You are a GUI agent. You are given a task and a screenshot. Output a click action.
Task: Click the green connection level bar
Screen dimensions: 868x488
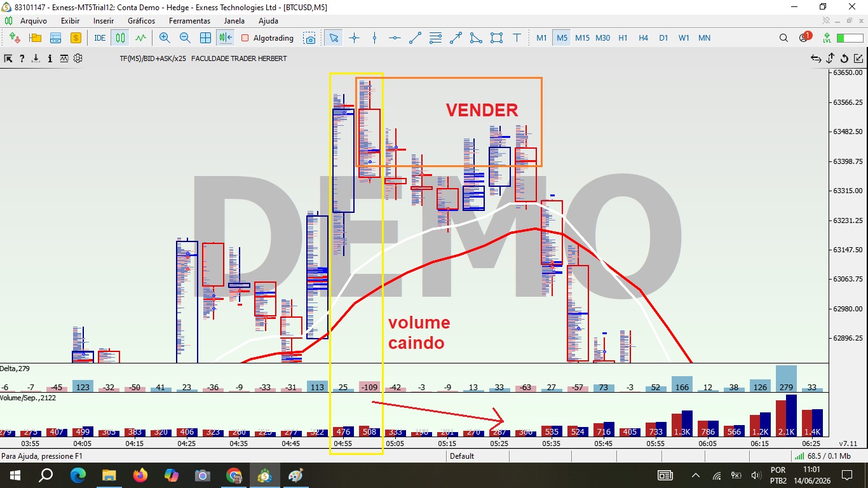[850, 38]
